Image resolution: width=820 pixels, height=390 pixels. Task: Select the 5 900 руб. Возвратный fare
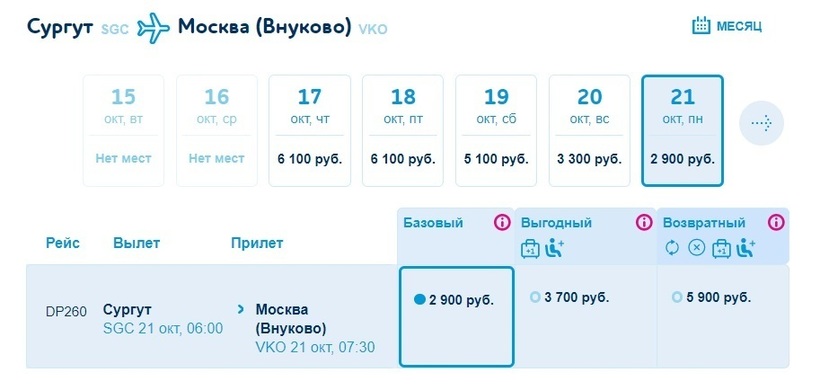tap(723, 317)
